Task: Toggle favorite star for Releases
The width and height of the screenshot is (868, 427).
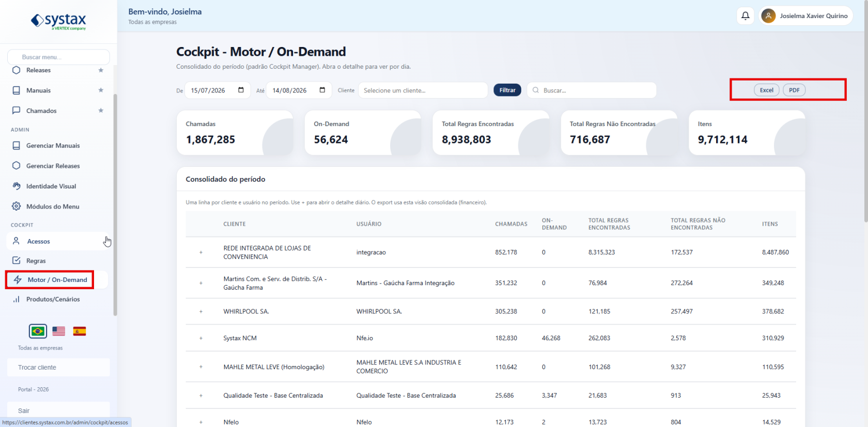Action: pos(101,70)
